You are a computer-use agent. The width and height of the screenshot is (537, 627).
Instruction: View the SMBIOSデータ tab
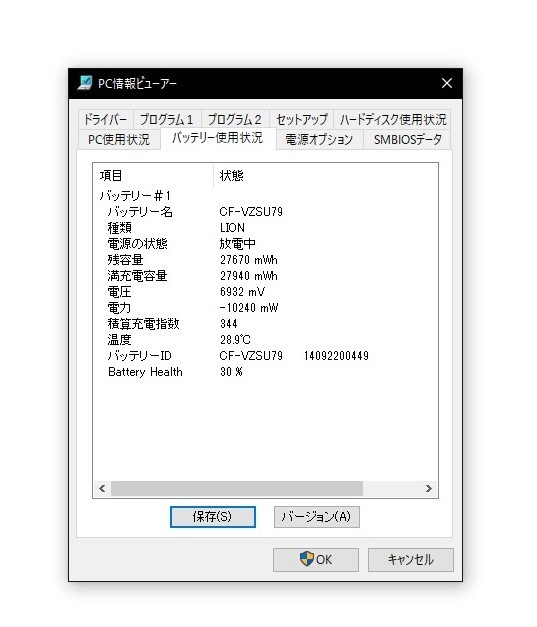tap(407, 140)
